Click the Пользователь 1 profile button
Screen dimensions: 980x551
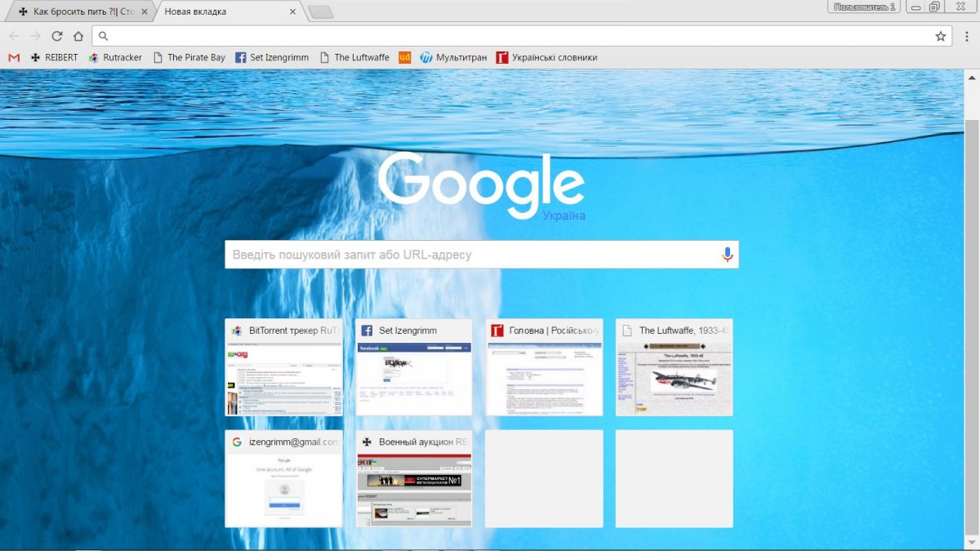(863, 7)
